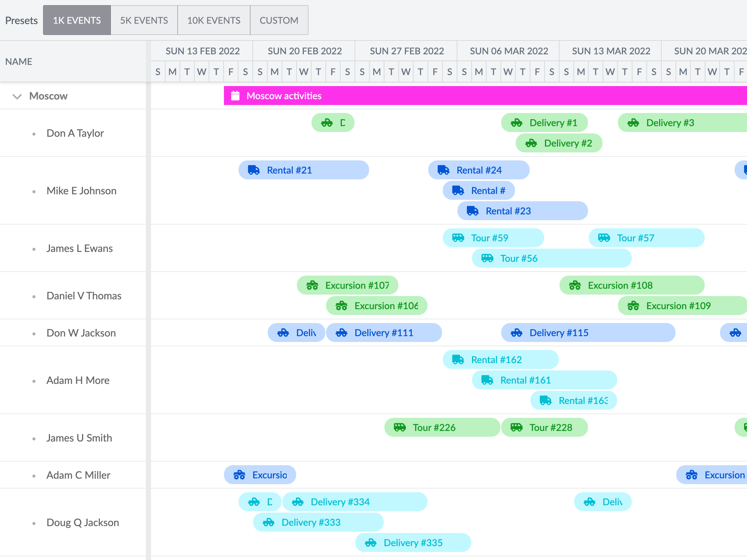Click the car icon on Delivery #111
This screenshot has height=560, width=747.
[x=341, y=332]
